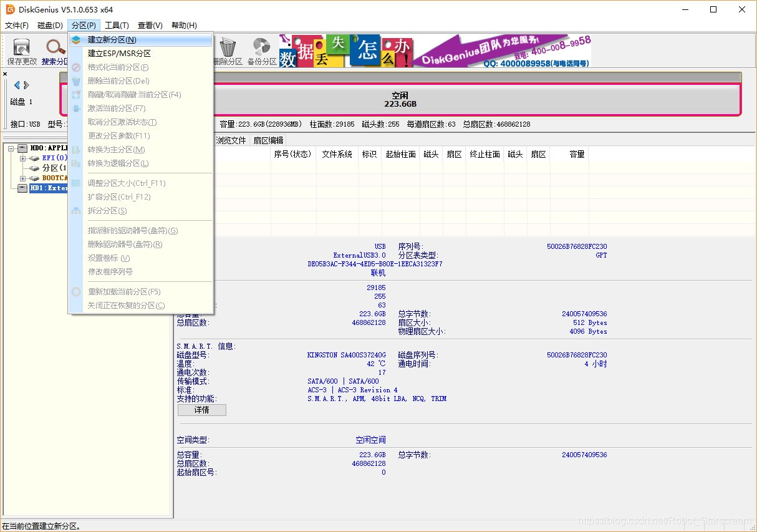Click the icon beside 隐藏/取消隐藏 当前分区
This screenshot has width=757, height=532.
tap(76, 95)
